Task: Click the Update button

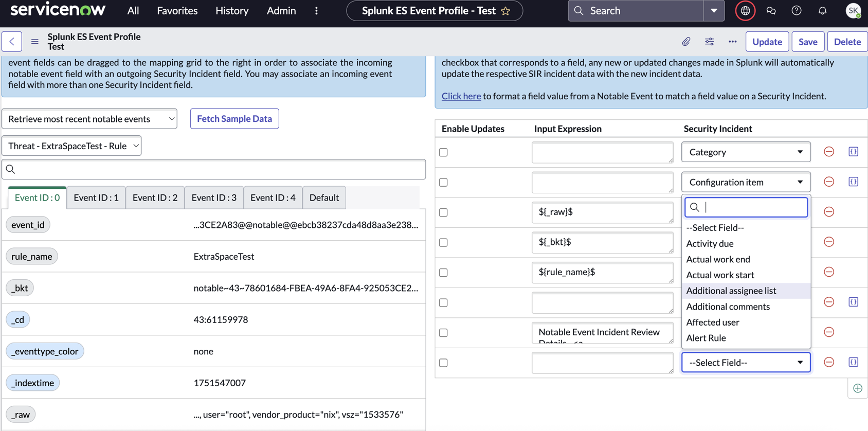Action: point(767,42)
